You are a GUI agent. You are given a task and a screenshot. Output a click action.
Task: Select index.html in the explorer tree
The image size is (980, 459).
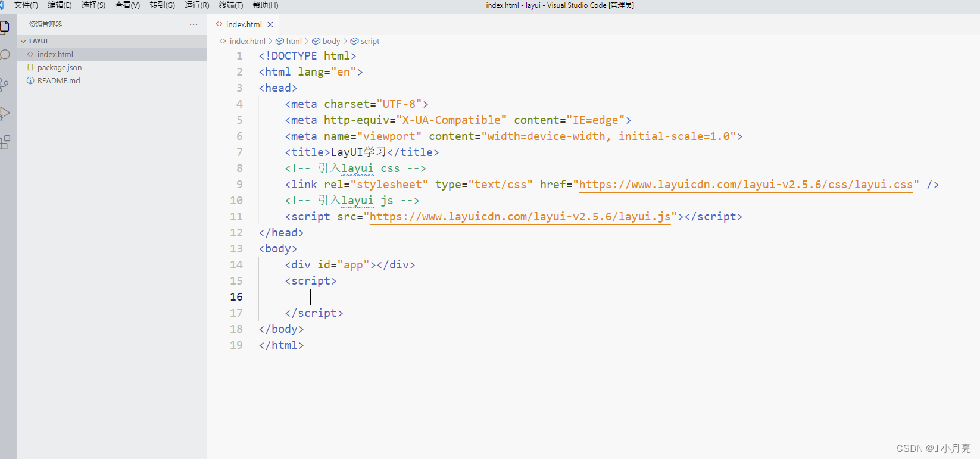tap(112, 54)
